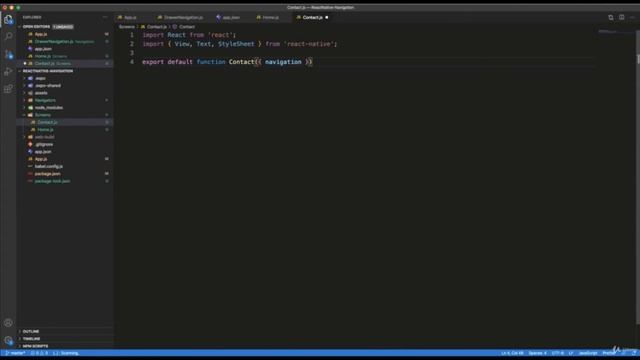Click the Scanning status bar item
The width and height of the screenshot is (640, 360).
click(x=66, y=353)
